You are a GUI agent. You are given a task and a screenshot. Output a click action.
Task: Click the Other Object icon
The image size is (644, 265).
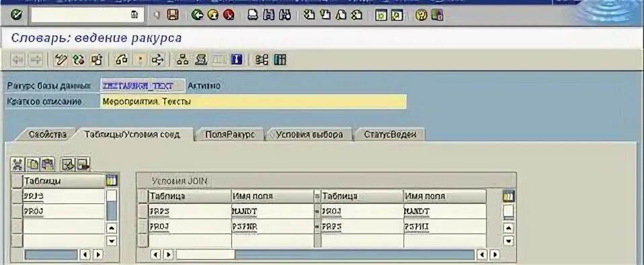coord(97,60)
